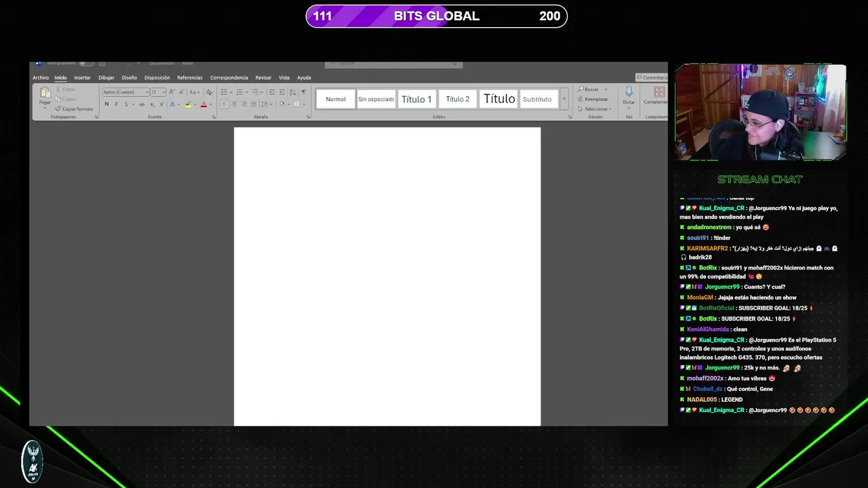This screenshot has height=488, width=868.
Task: Clear all formatting icon
Action: click(209, 91)
